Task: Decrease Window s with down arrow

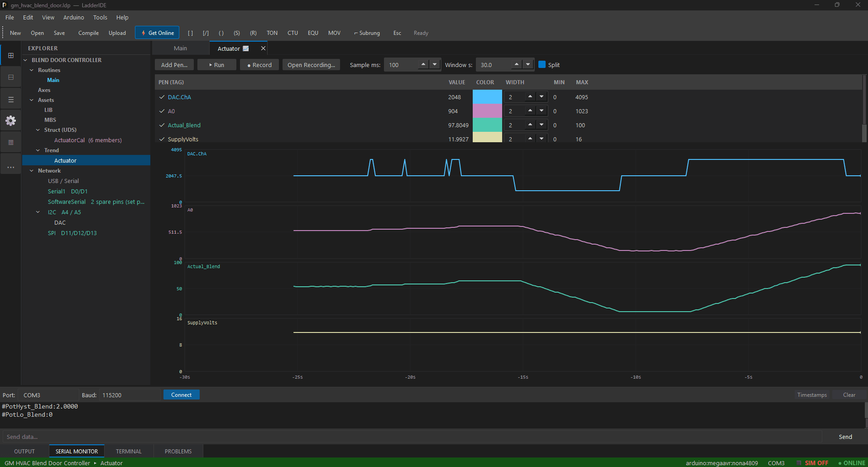Action: click(x=528, y=64)
